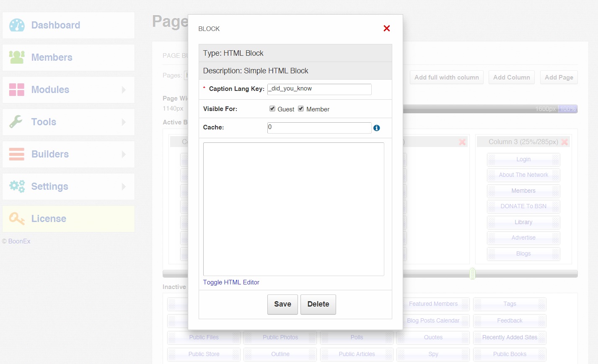
Task: Click the Members people icon
Action: 17,57
